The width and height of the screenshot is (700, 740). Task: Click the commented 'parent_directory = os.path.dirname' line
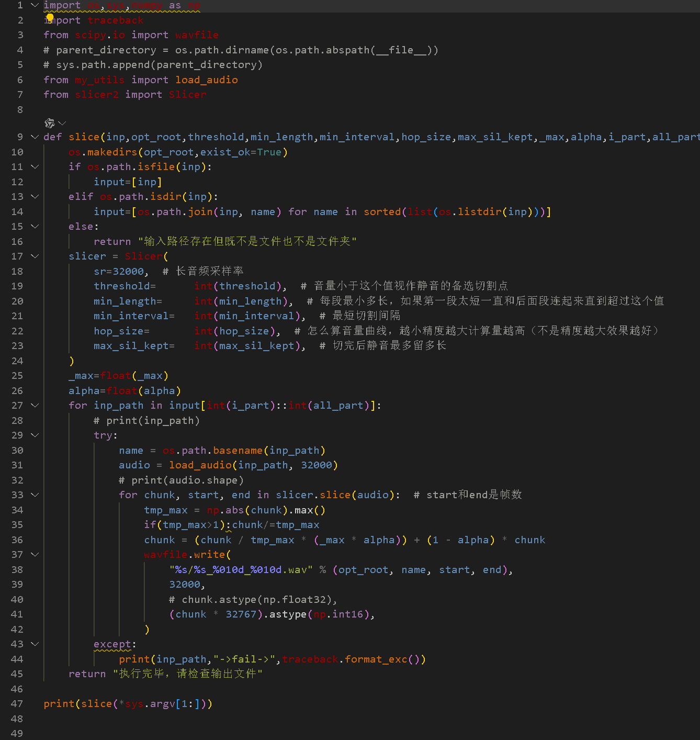coord(241,50)
